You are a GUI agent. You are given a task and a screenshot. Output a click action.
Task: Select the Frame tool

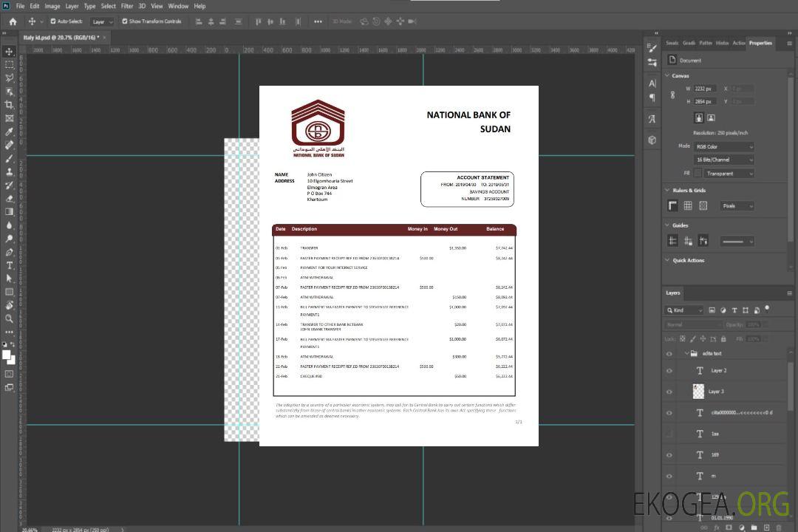pos(9,118)
